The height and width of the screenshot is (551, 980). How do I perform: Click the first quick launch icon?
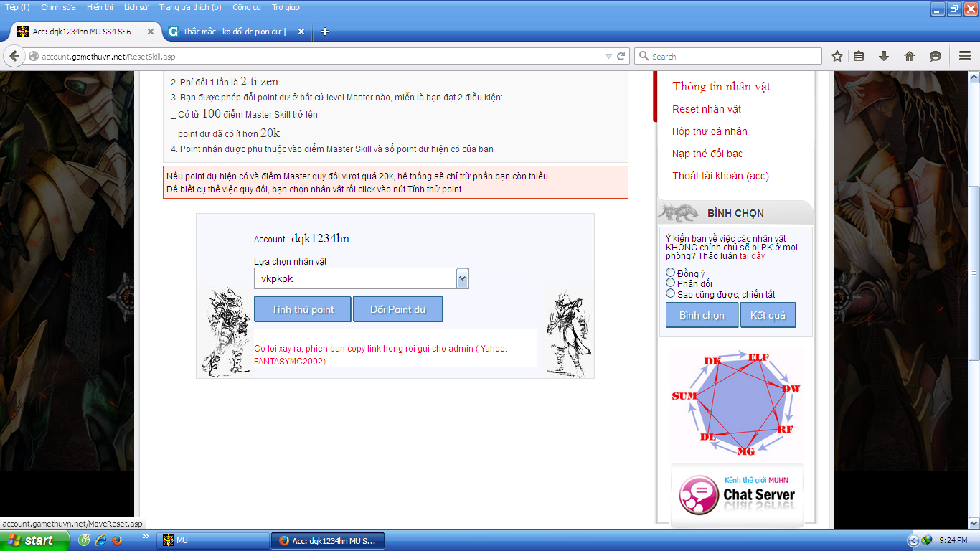84,540
